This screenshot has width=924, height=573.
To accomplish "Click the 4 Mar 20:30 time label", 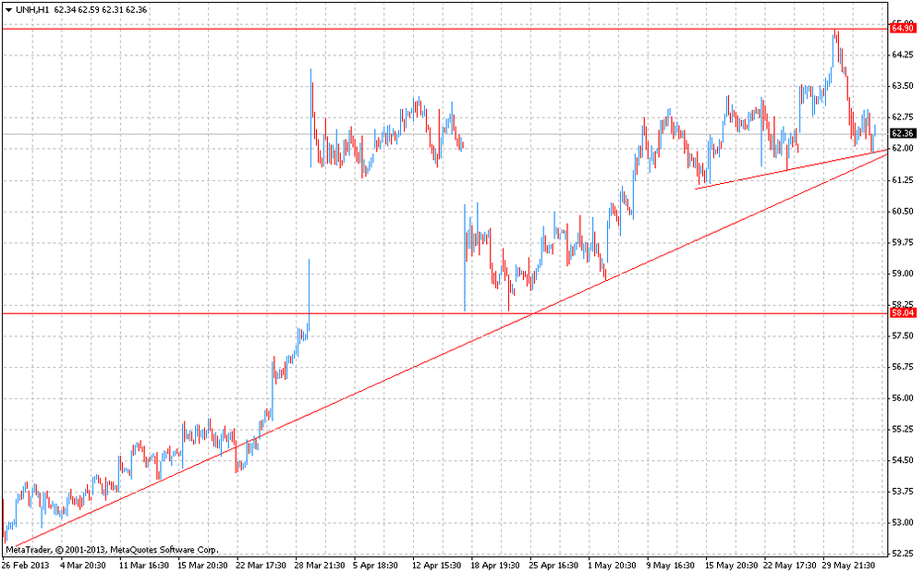I will tap(83, 566).
